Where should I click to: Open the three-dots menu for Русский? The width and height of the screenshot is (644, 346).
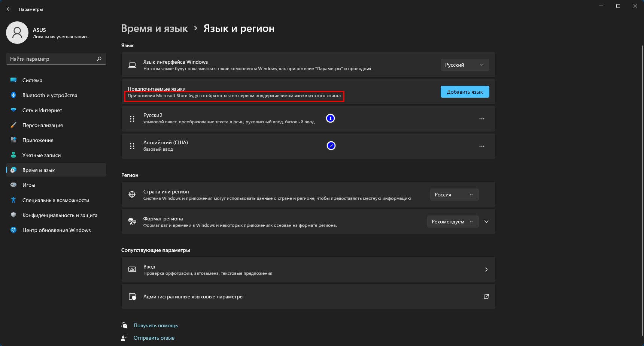pos(482,119)
